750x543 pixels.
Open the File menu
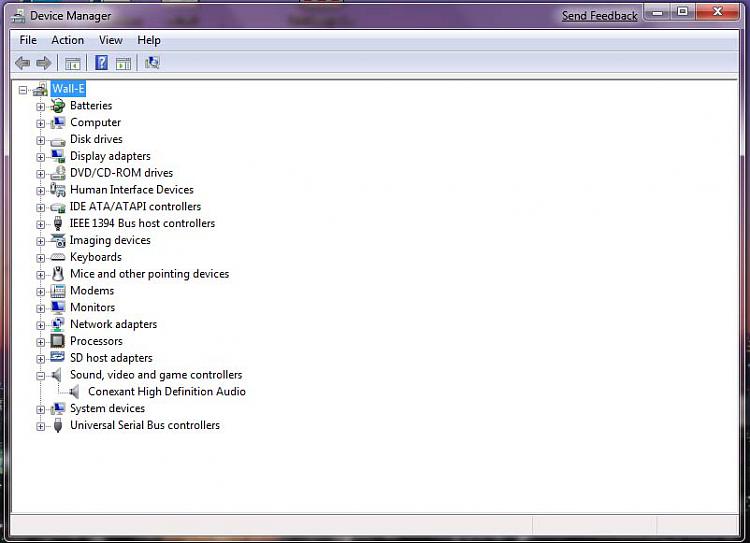(x=28, y=40)
